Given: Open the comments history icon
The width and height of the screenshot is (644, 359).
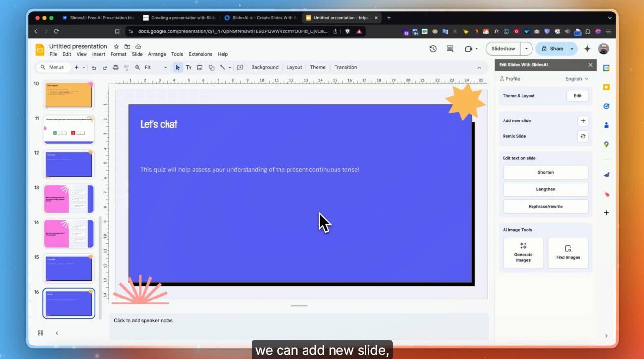Looking at the screenshot, I should pyautogui.click(x=450, y=49).
